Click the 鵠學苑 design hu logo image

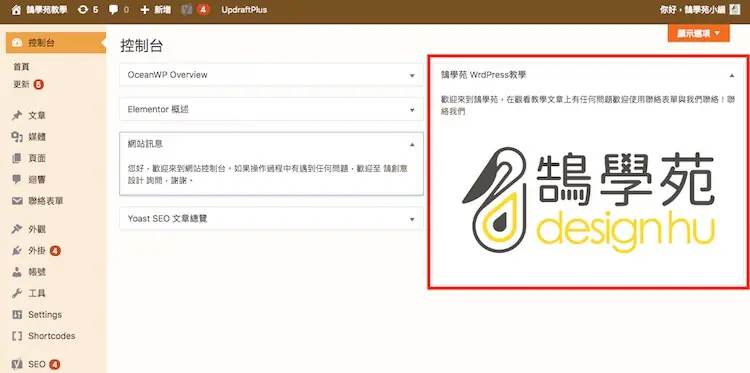click(588, 200)
